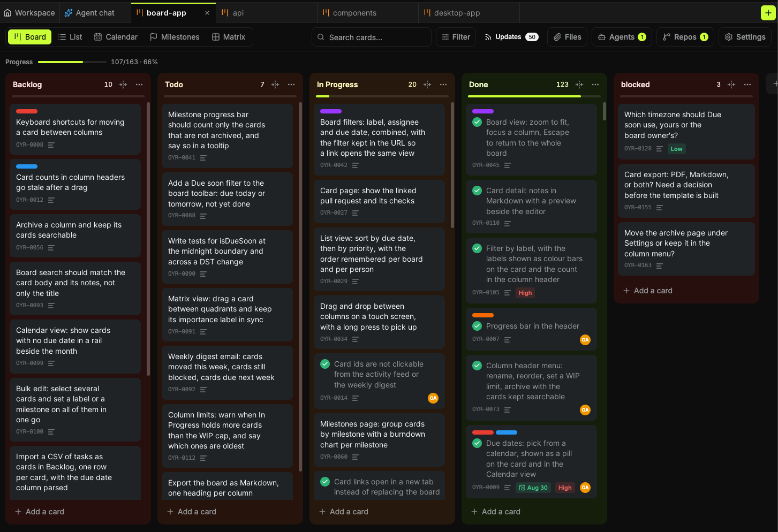This screenshot has height=532, width=778.
Task: Switch to the Agent chat tab
Action: point(89,13)
